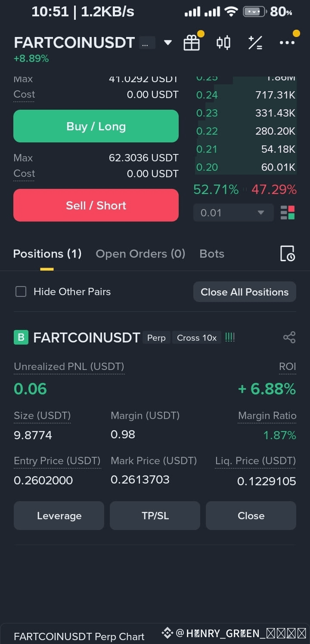
Task: Click Close All Positions
Action: [245, 292]
